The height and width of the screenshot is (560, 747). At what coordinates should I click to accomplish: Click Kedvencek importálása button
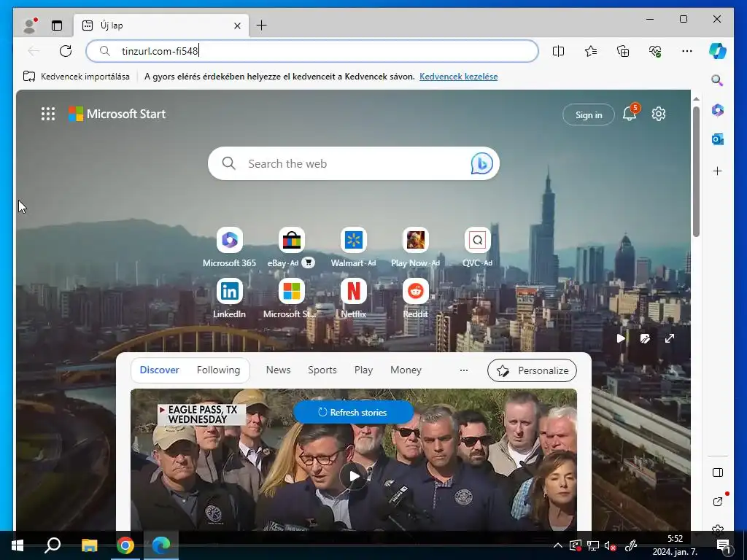[76, 76]
